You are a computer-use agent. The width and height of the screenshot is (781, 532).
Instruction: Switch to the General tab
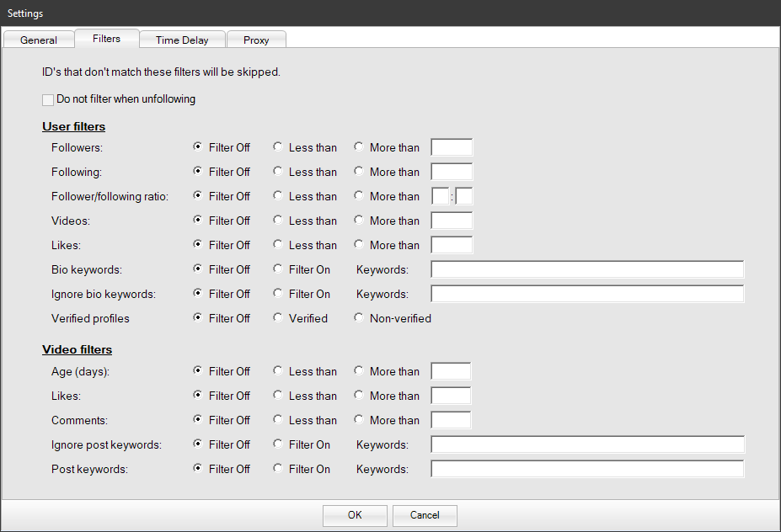39,40
